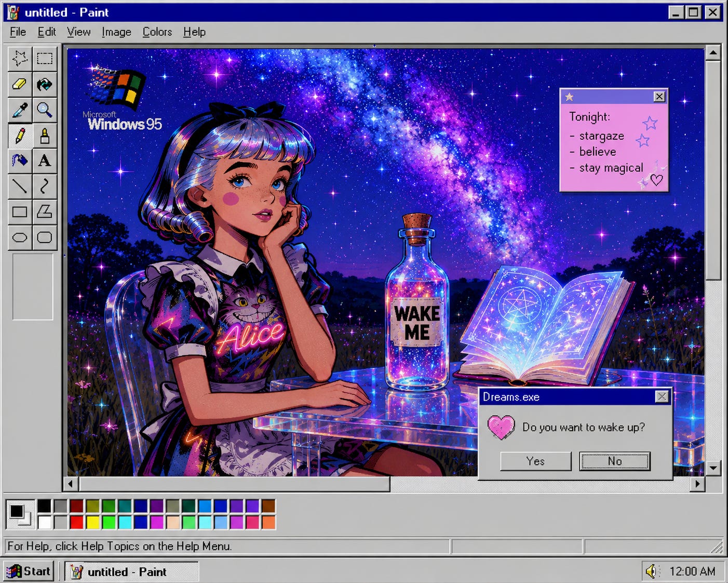The height and width of the screenshot is (583, 728).
Task: Select the peach palette swatch
Action: (173, 522)
